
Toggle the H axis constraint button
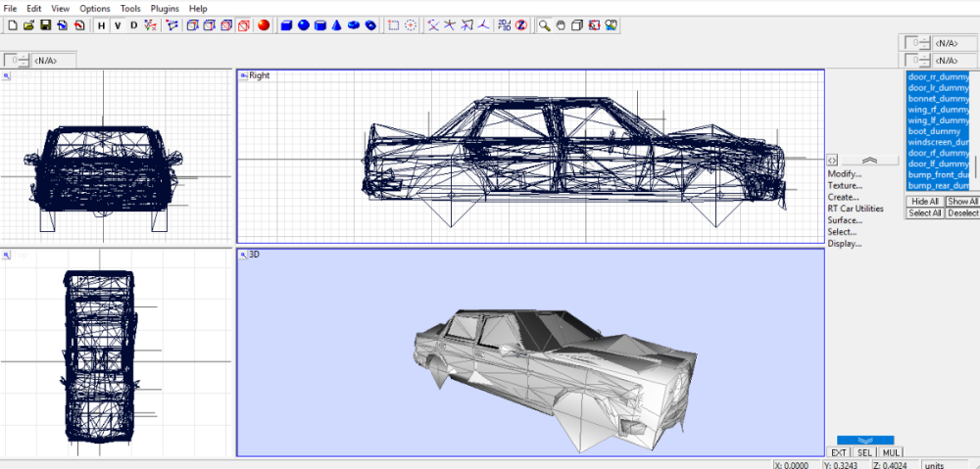tap(101, 25)
